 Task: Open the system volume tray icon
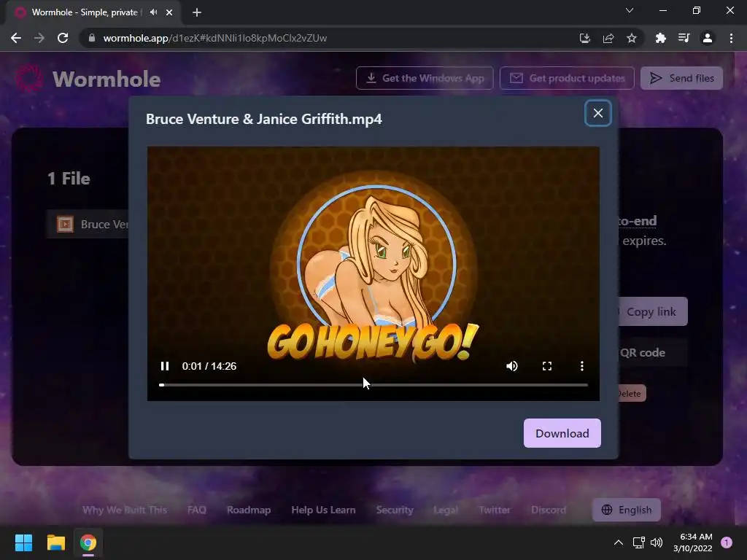[657, 542]
